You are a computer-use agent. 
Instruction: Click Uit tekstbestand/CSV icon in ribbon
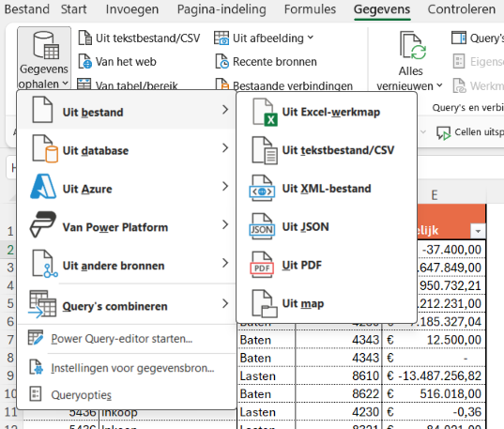point(85,38)
